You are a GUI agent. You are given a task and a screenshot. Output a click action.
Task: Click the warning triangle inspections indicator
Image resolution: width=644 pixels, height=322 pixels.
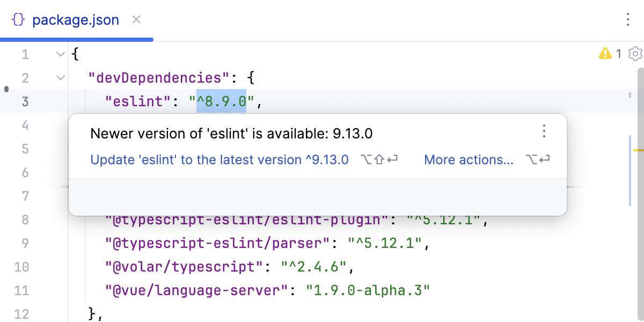[x=606, y=54]
